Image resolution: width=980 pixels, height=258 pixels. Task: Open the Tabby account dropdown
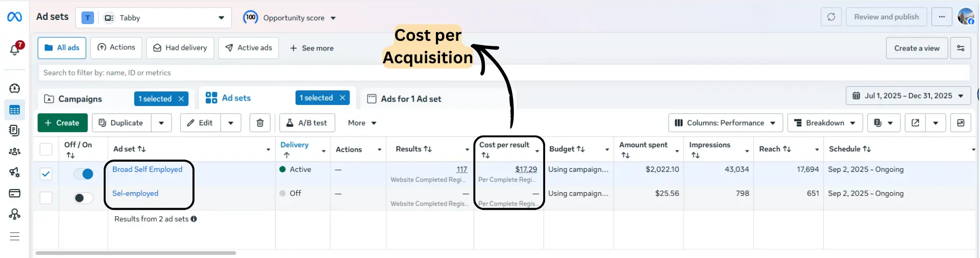pyautogui.click(x=154, y=17)
